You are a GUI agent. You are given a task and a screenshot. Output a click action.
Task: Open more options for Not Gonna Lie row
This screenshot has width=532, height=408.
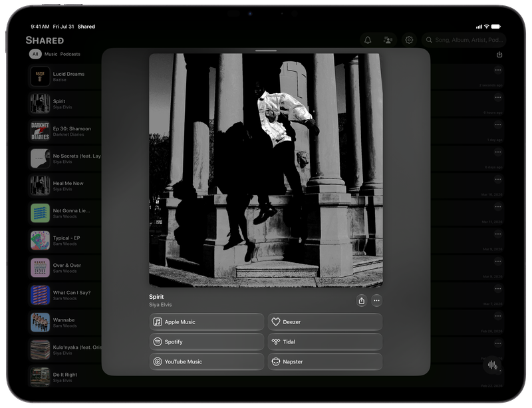click(x=497, y=207)
